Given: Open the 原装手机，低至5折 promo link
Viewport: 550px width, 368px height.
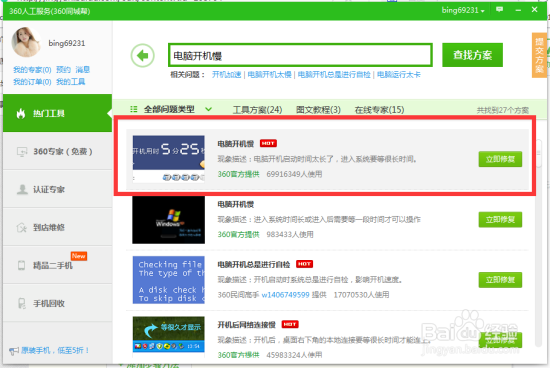Looking at the screenshot, I should 55,350.
